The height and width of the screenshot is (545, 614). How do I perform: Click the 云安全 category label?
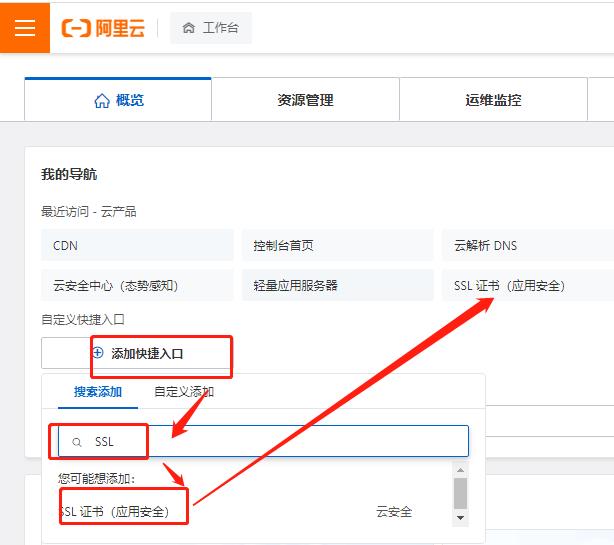(x=394, y=511)
